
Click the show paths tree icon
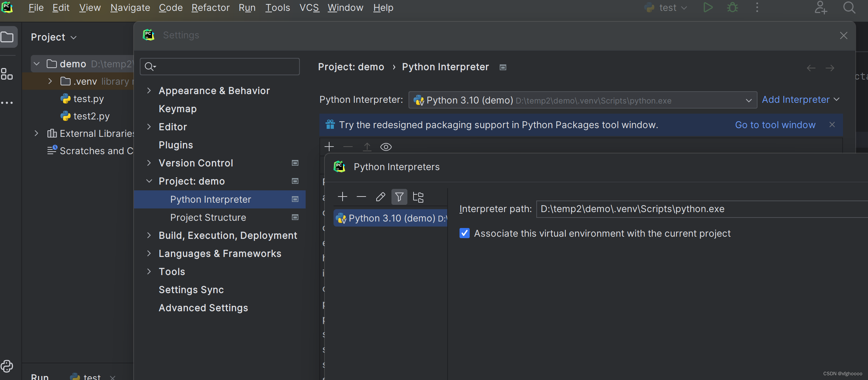tap(418, 197)
